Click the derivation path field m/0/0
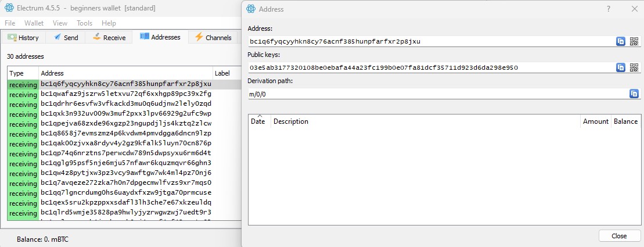Screen dimensions: 644x247 436,94
